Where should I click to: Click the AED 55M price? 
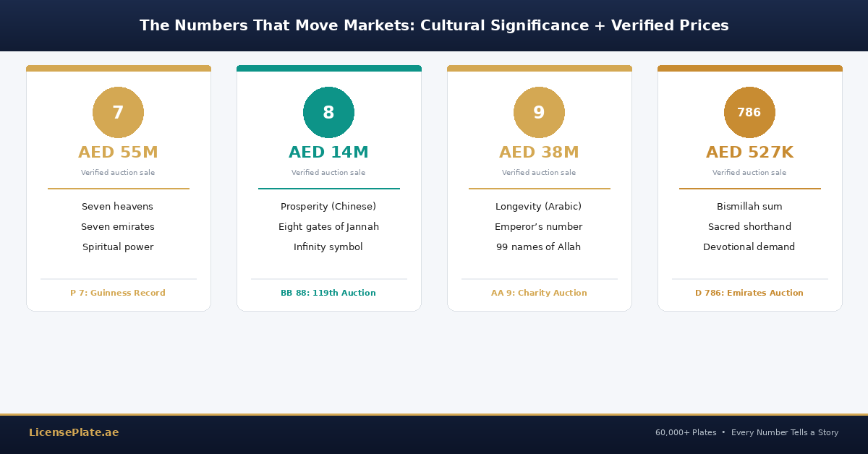118,153
